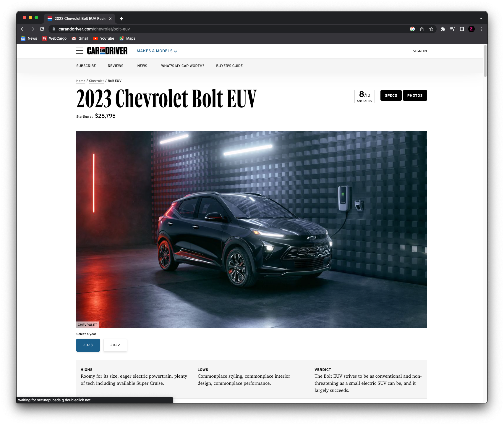This screenshot has height=425, width=504.
Task: Click the Chevrolet breadcrumb link
Action: (96, 81)
